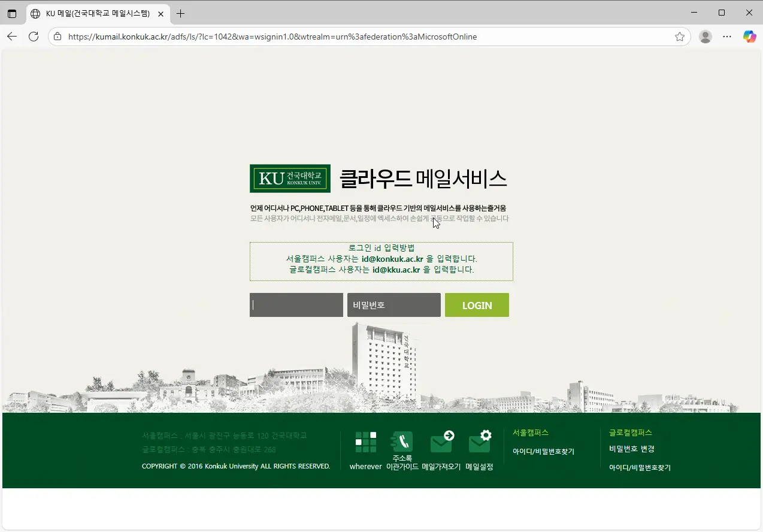This screenshot has width=763, height=532.
Task: Click the KU 건국대학교 logo
Action: 290,178
